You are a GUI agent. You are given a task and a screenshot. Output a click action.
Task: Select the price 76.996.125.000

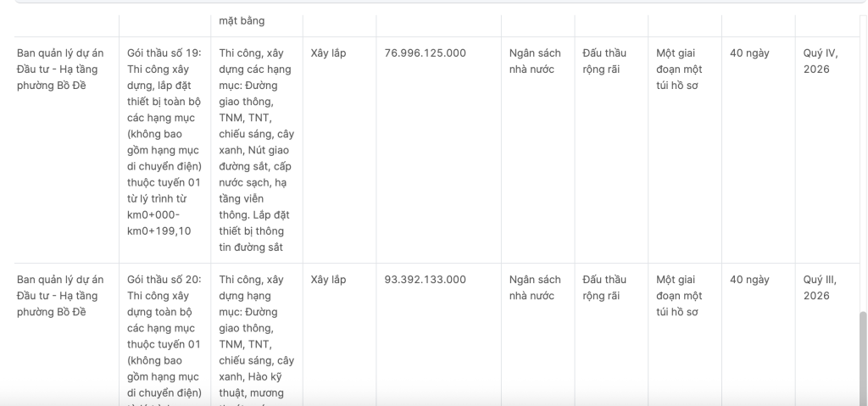tap(426, 53)
